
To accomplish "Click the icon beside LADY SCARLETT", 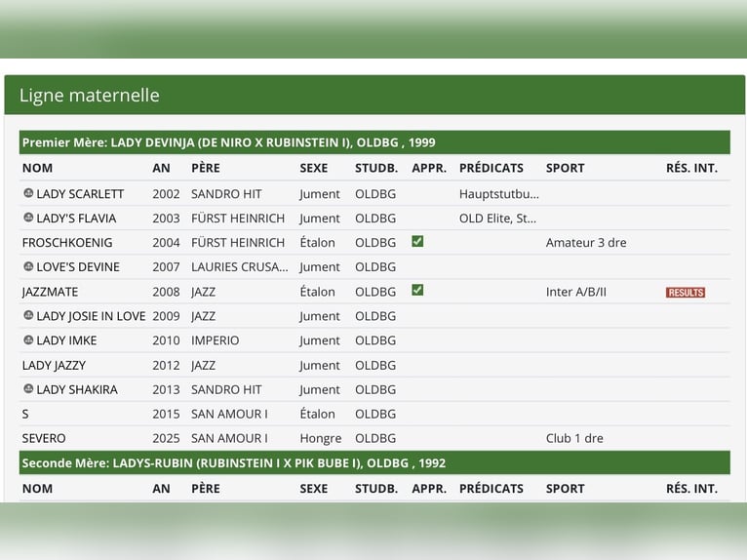I will [28, 193].
